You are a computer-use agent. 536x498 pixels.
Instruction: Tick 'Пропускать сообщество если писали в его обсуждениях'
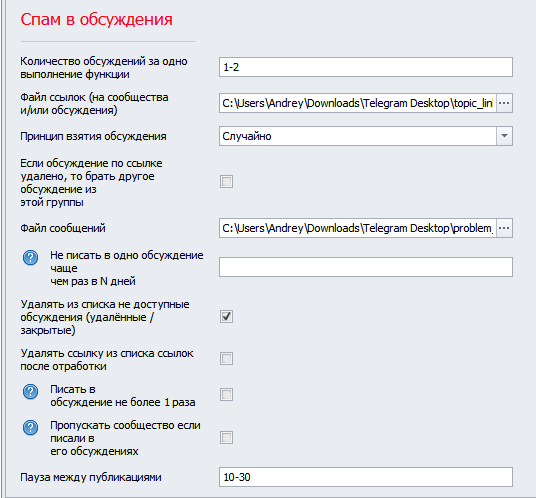pyautogui.click(x=226, y=438)
